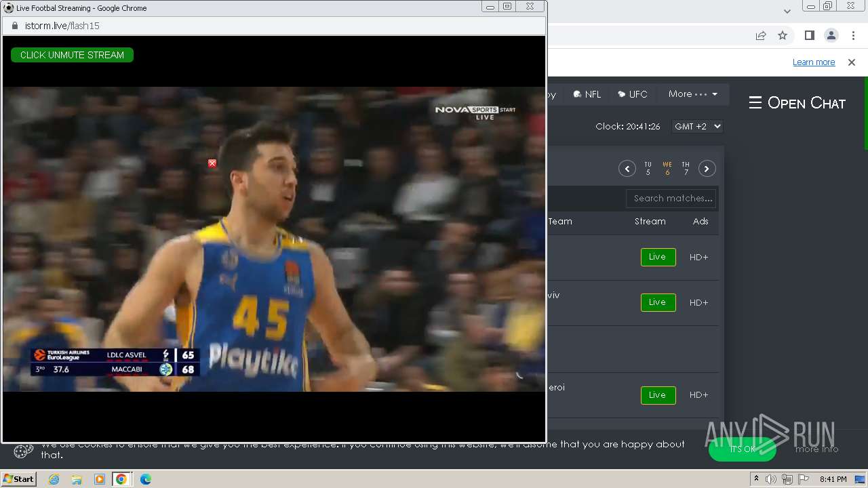
Task: Bookmark page with the star icon
Action: pyautogui.click(x=783, y=35)
